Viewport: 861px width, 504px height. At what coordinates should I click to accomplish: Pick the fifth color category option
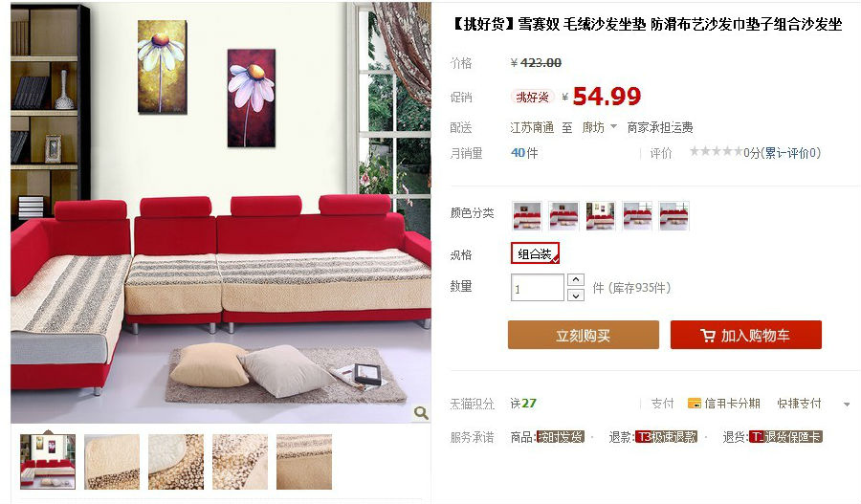tap(673, 216)
